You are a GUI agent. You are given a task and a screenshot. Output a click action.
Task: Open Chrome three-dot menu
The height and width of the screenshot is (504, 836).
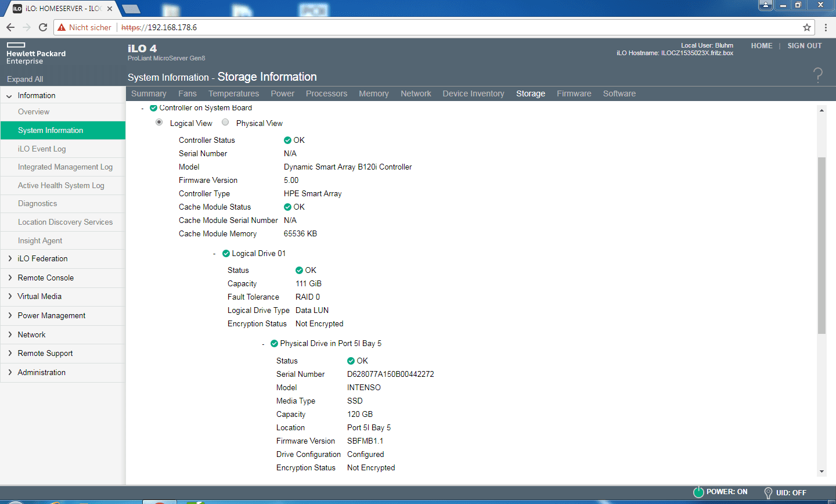point(826,27)
